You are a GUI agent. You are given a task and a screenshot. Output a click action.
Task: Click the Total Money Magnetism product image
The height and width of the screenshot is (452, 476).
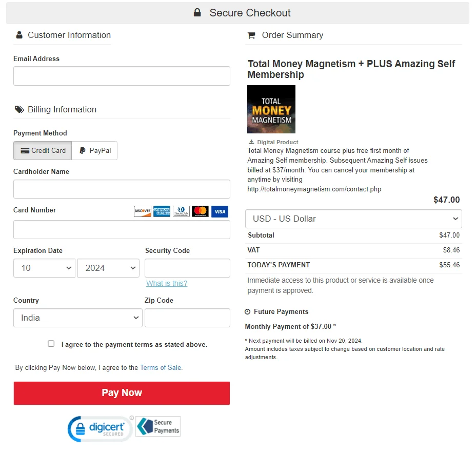[x=271, y=109]
